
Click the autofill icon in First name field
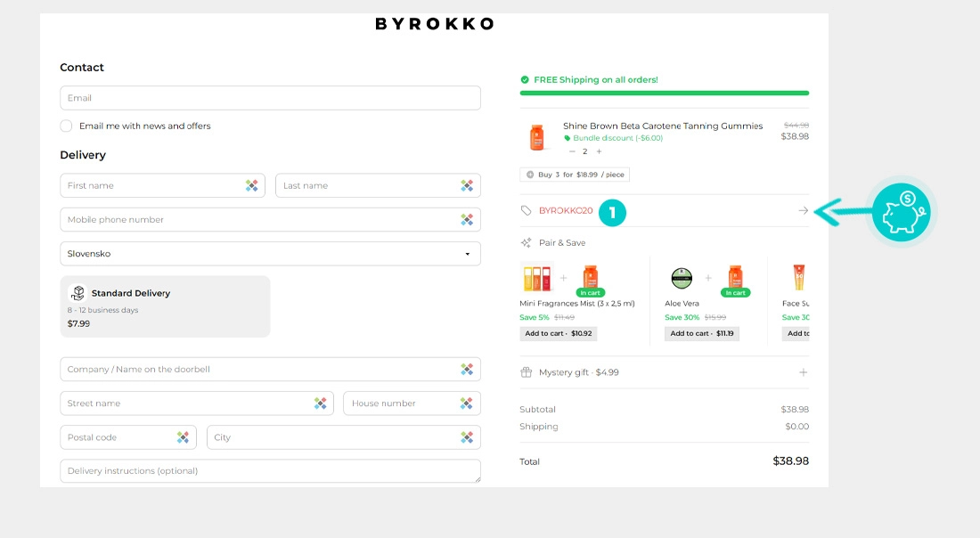[251, 185]
